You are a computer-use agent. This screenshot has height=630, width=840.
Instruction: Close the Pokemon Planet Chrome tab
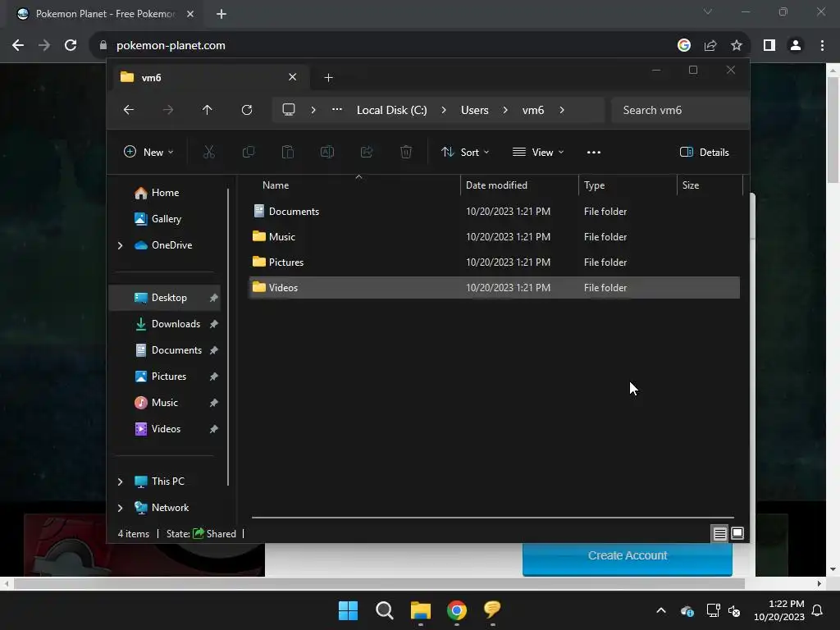click(190, 14)
